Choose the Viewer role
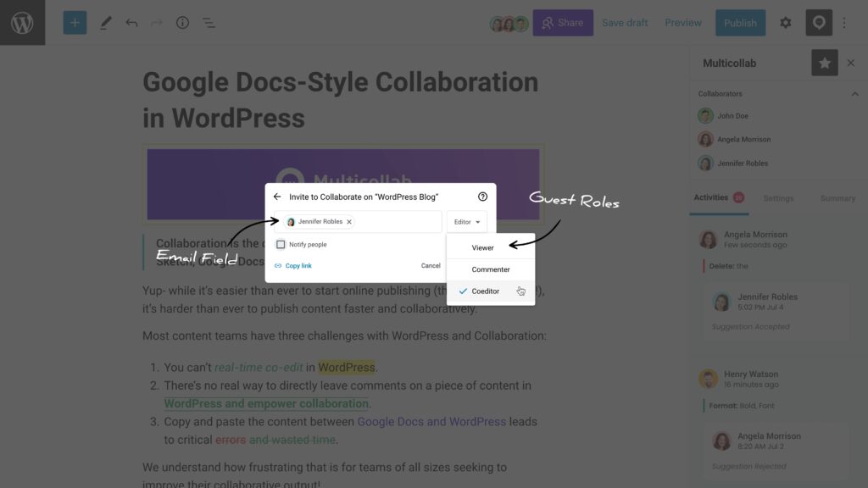 coord(491,247)
